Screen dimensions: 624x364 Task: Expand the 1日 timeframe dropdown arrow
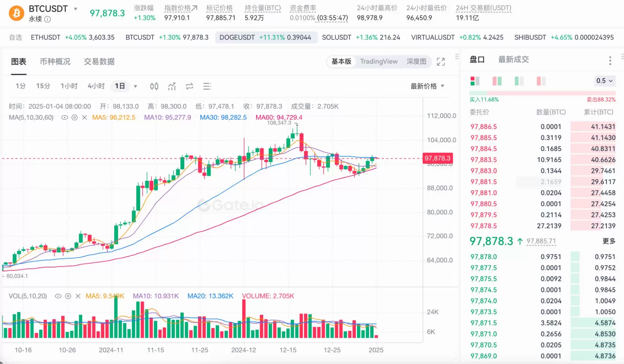(135, 86)
